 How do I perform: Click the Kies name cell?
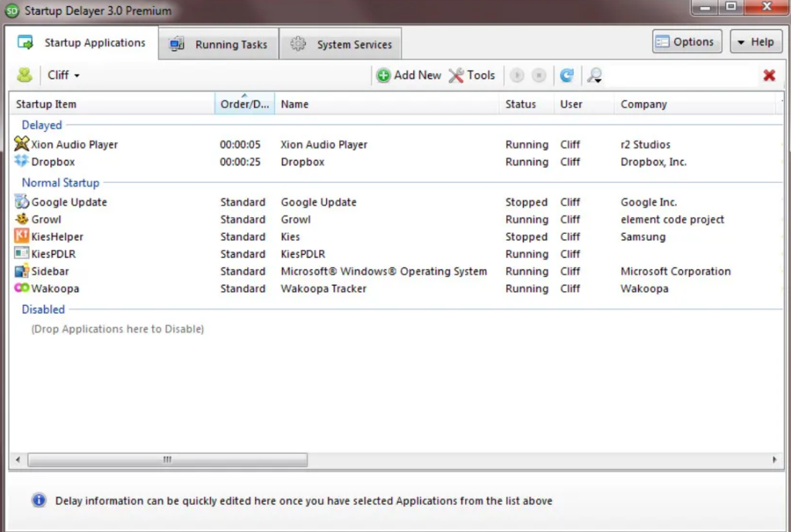click(x=290, y=236)
